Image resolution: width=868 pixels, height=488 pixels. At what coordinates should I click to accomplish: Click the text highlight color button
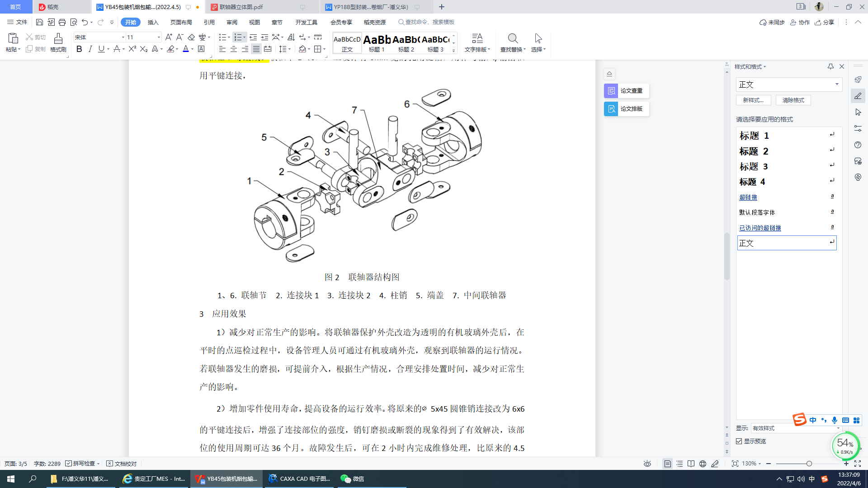point(170,49)
